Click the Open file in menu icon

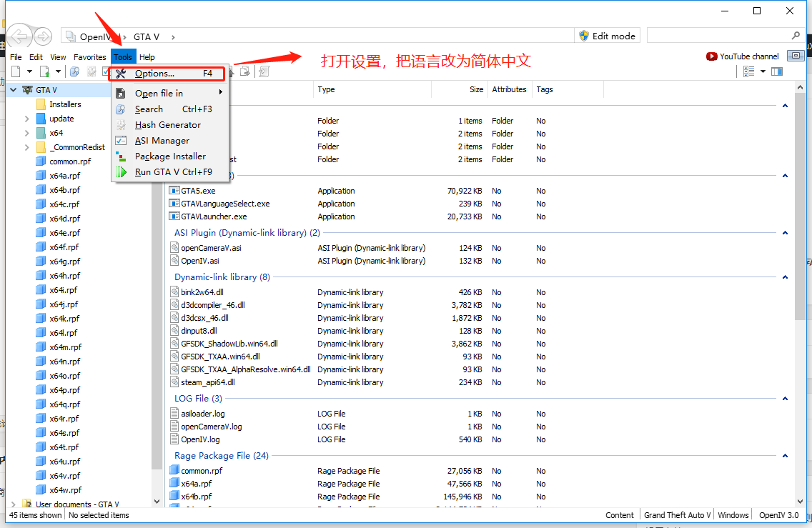121,93
